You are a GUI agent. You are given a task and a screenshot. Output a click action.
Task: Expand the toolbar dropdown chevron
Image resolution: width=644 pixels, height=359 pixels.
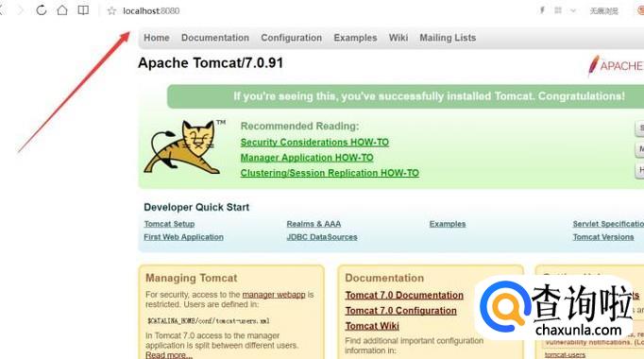573,10
